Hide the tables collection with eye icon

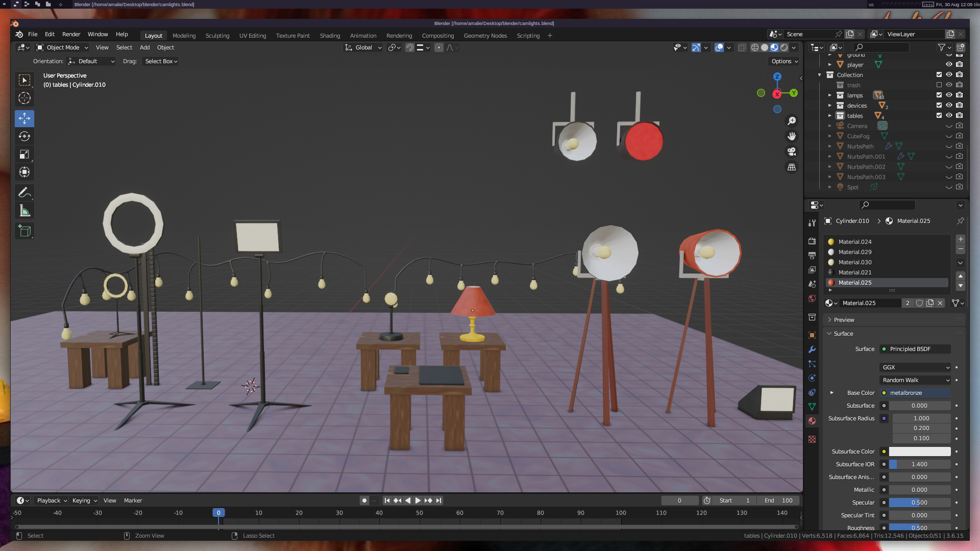[949, 115]
